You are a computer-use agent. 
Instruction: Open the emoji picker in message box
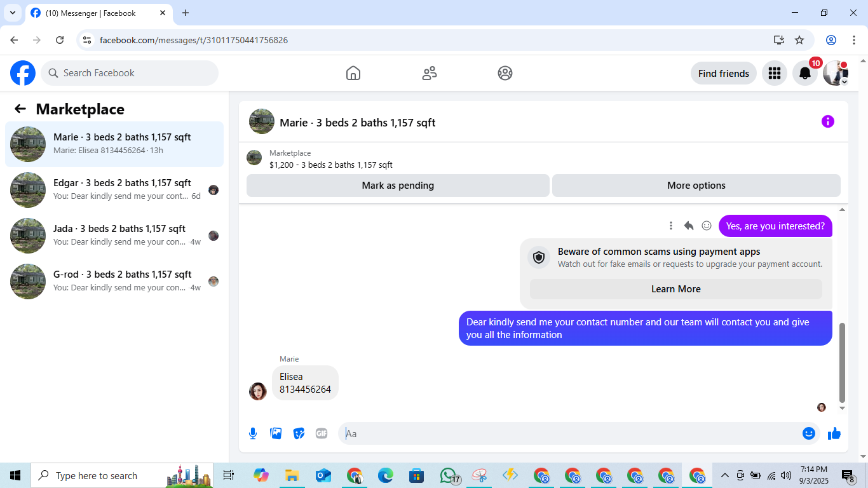[809, 433]
